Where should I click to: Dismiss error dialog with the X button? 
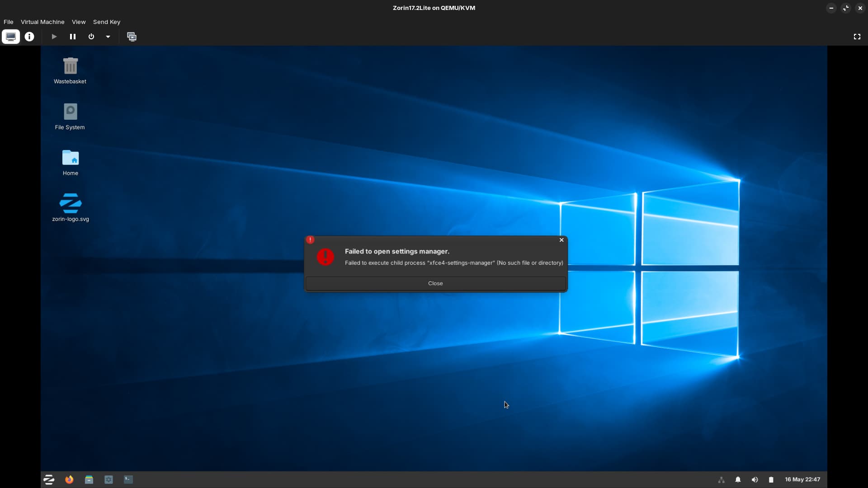pos(561,240)
